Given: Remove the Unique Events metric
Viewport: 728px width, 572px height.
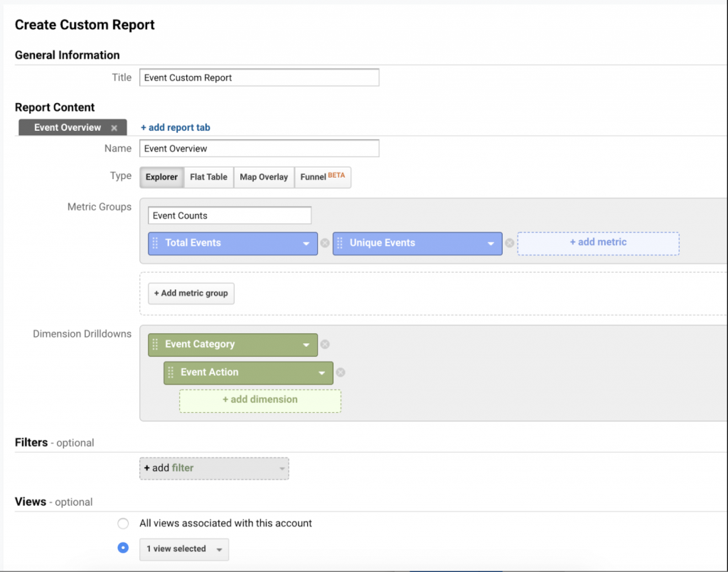Looking at the screenshot, I should pos(509,243).
